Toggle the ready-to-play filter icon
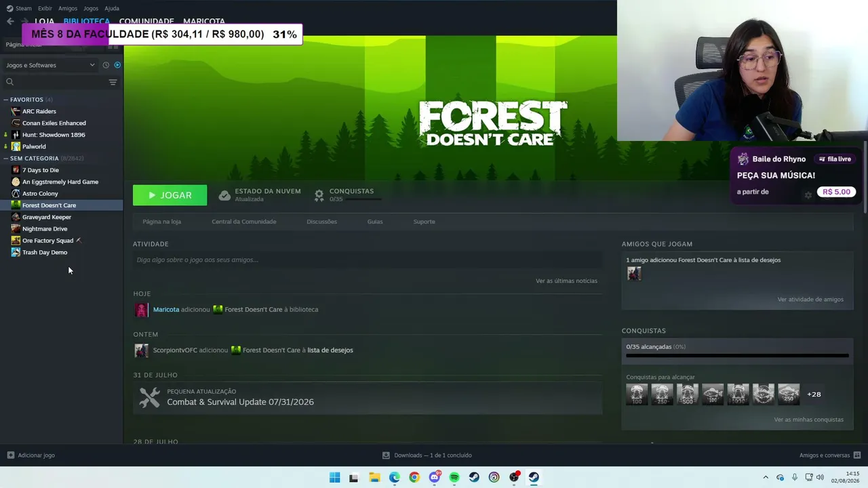This screenshot has height=488, width=868. (x=117, y=65)
